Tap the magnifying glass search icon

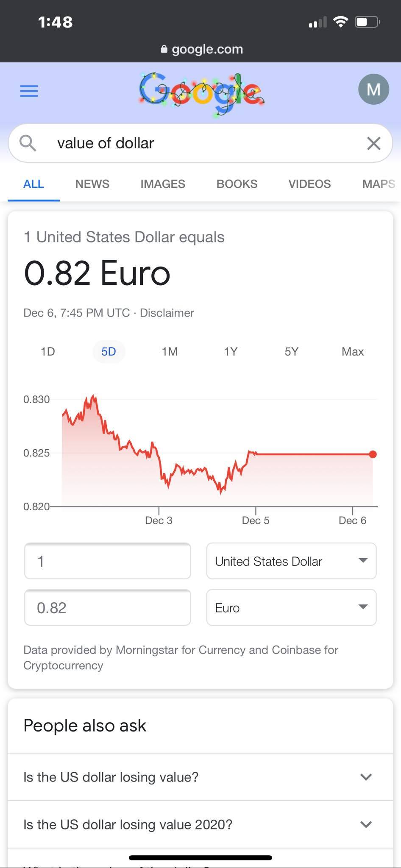point(28,143)
